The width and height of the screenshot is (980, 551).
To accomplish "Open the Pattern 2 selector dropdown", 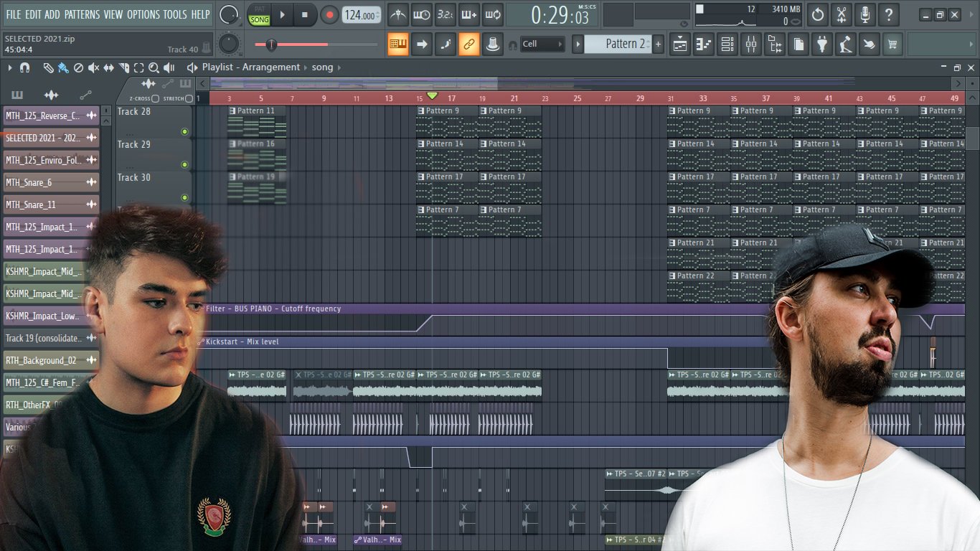I will tap(617, 44).
